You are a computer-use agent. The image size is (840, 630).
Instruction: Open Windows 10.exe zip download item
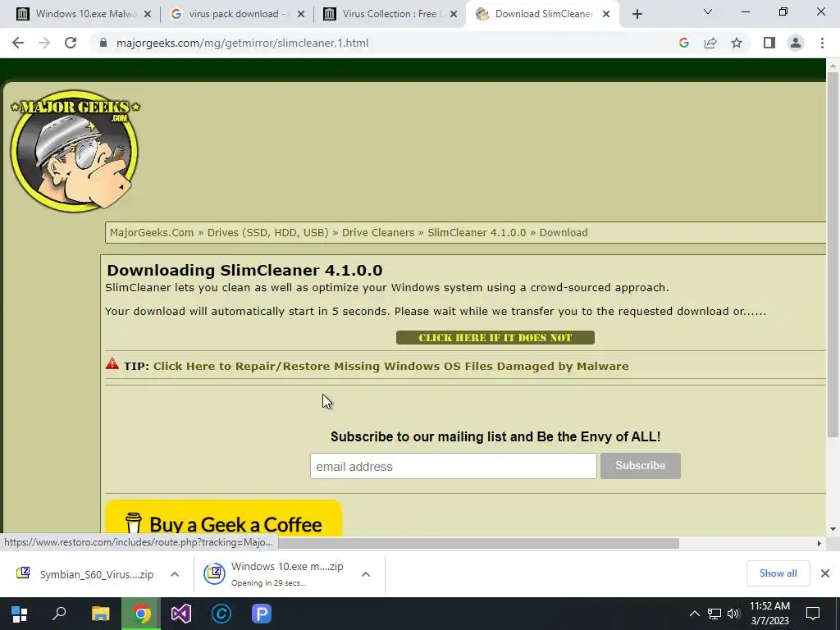(276, 574)
